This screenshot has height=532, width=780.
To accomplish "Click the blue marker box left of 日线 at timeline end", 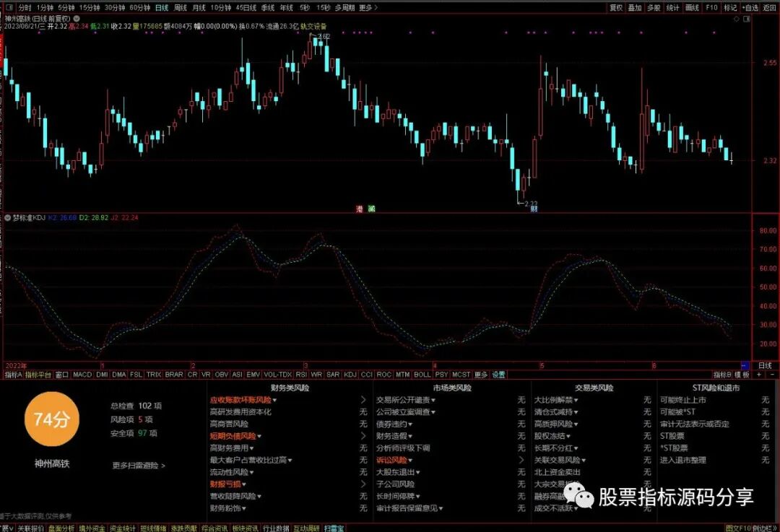I will (745, 365).
